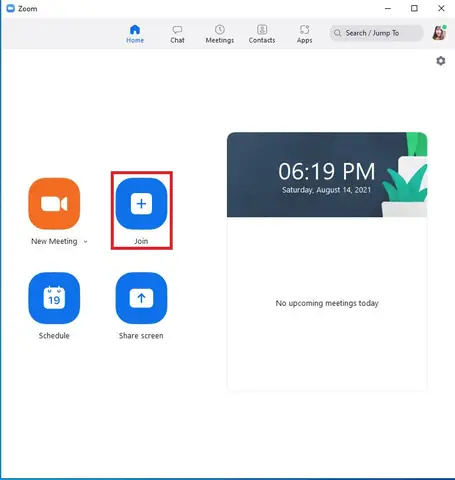The width and height of the screenshot is (455, 480).
Task: Go to the Meetings tab
Action: [x=220, y=34]
